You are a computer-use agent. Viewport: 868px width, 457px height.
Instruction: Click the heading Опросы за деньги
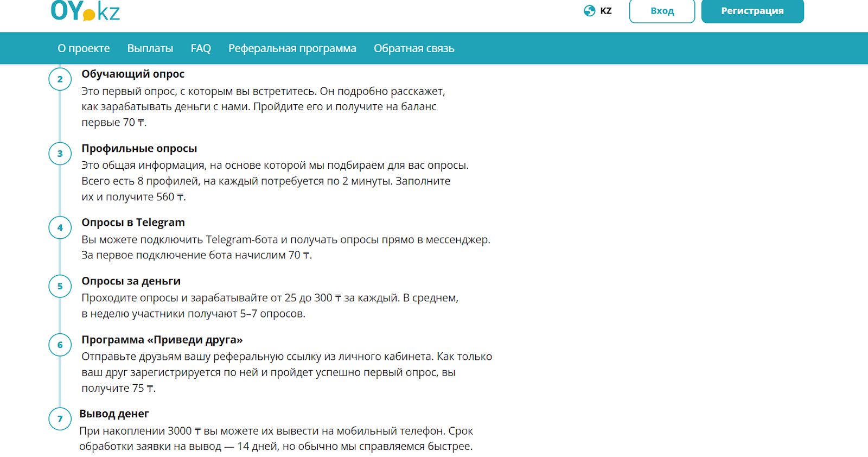pyautogui.click(x=131, y=281)
